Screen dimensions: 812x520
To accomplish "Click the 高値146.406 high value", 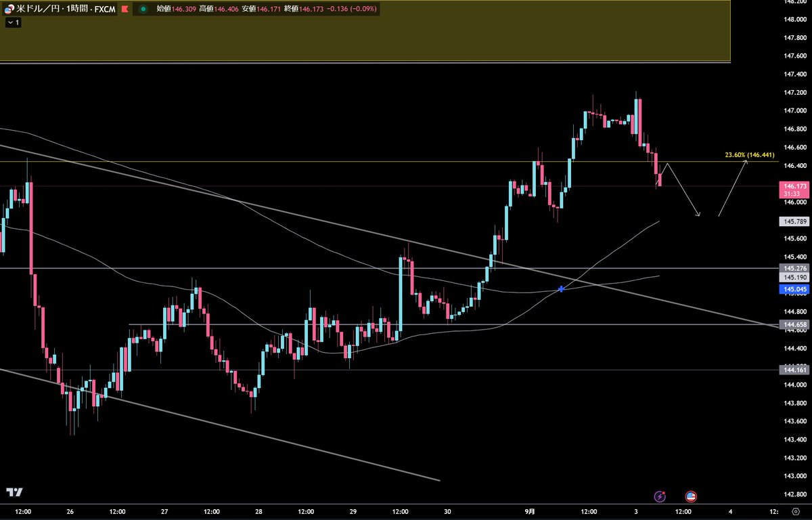I will point(217,9).
